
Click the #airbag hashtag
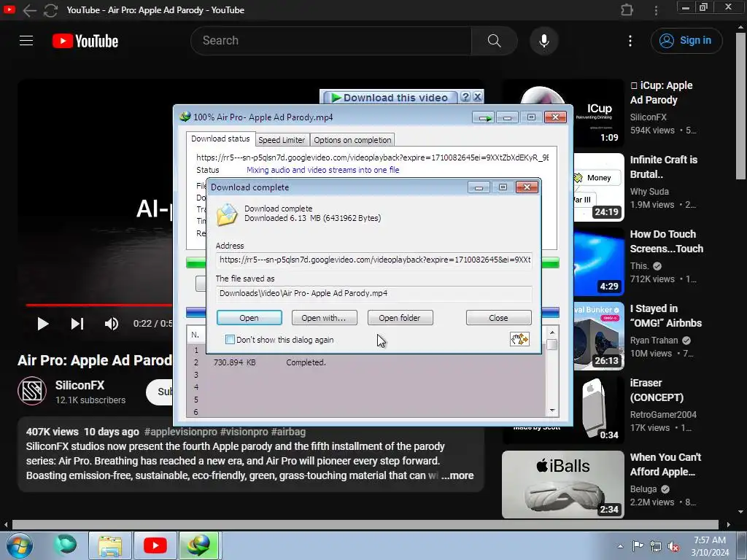tap(288, 432)
